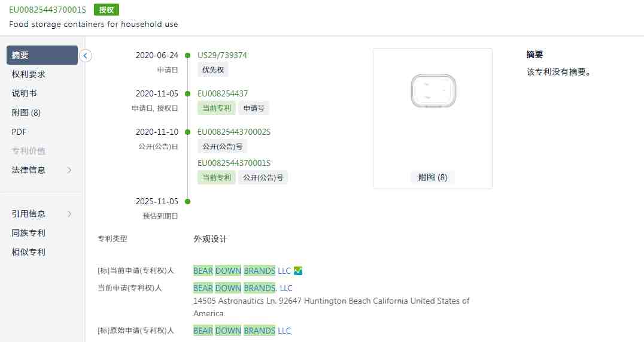644x342 pixels.
Task: Click the 专利类型 field label
Action: (x=113, y=238)
